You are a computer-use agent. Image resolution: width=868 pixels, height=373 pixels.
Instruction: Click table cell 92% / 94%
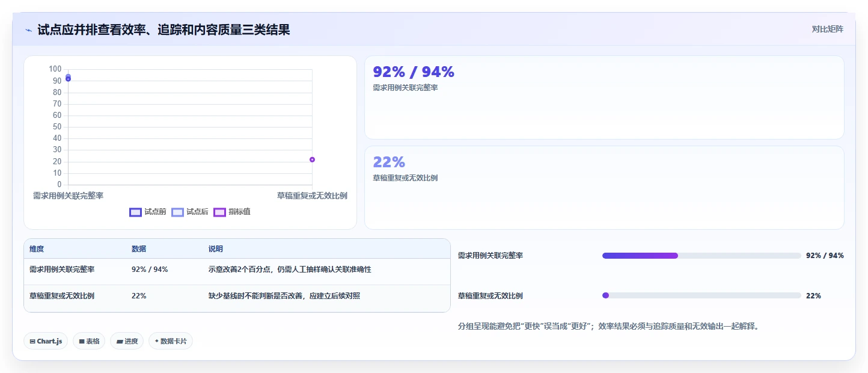coord(150,270)
